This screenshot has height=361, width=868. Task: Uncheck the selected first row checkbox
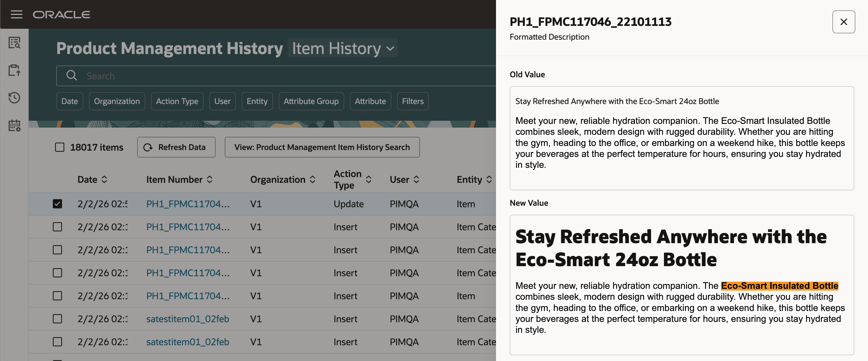coord(58,204)
